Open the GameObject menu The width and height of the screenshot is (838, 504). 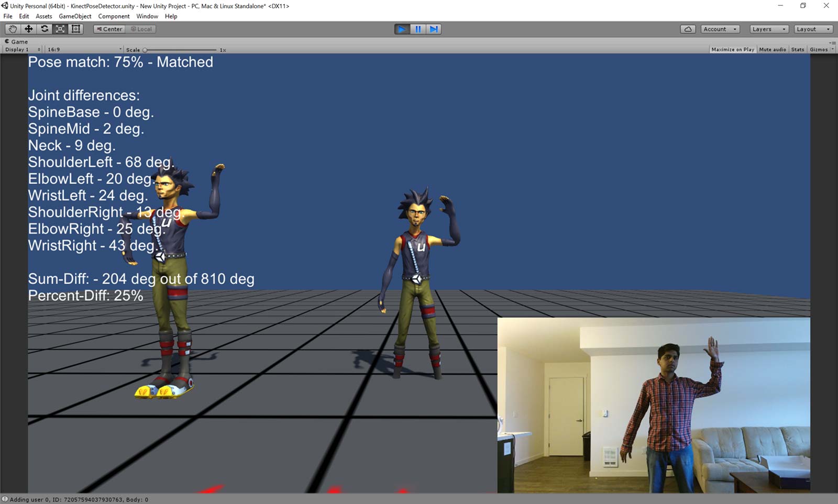75,16
